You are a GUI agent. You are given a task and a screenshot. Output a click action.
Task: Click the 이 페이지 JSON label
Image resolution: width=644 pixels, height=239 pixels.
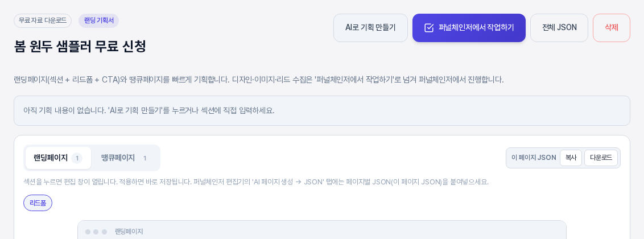pyautogui.click(x=534, y=158)
